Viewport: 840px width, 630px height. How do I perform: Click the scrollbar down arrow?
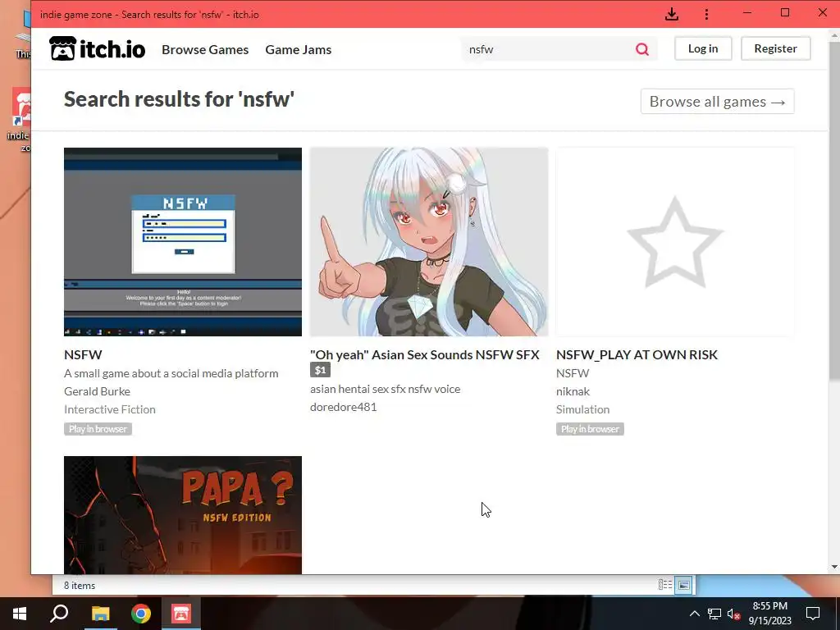(x=834, y=567)
